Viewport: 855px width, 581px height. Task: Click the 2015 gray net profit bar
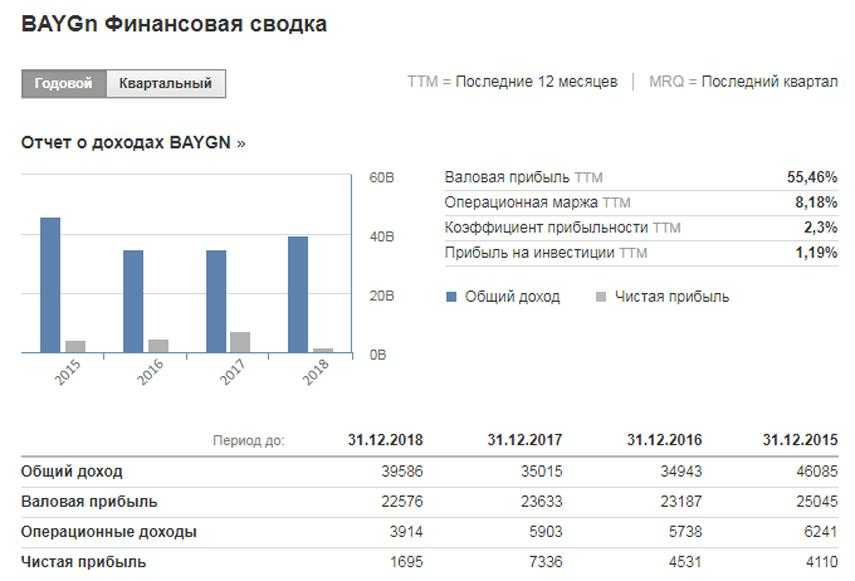(75, 346)
